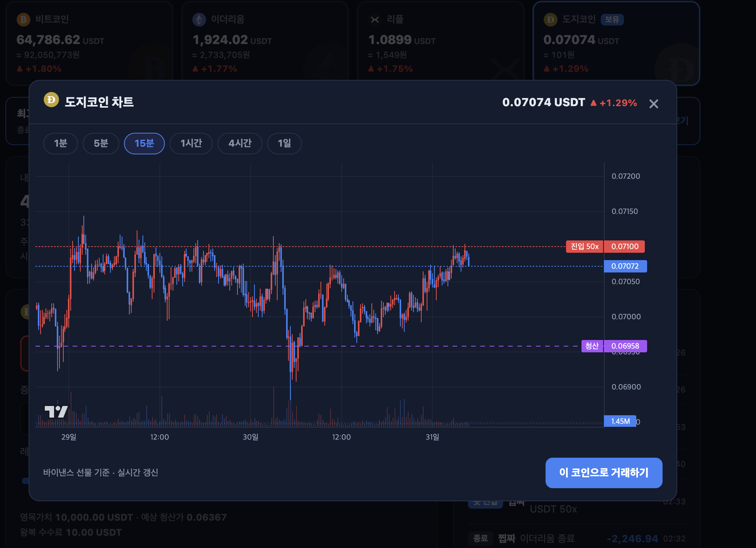Click the +1.80% change on 비트코인 card
The width and height of the screenshot is (756, 548).
pos(43,69)
